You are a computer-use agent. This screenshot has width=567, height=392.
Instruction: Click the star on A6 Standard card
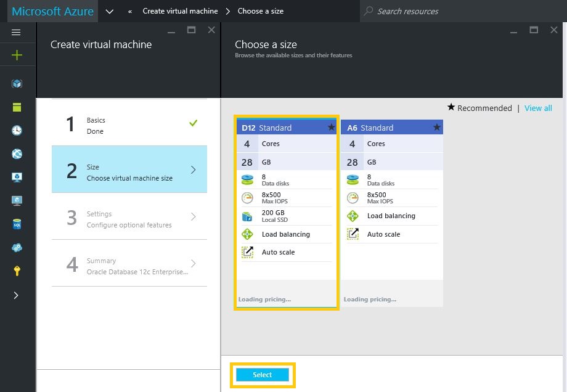[437, 128]
